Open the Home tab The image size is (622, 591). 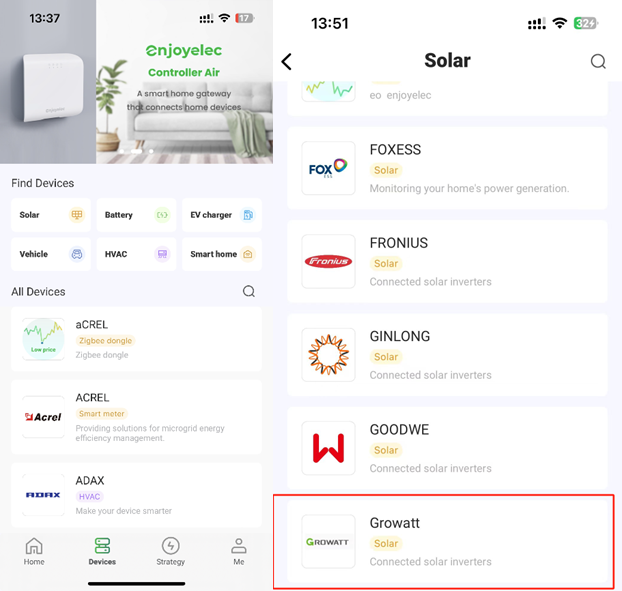[x=34, y=551]
